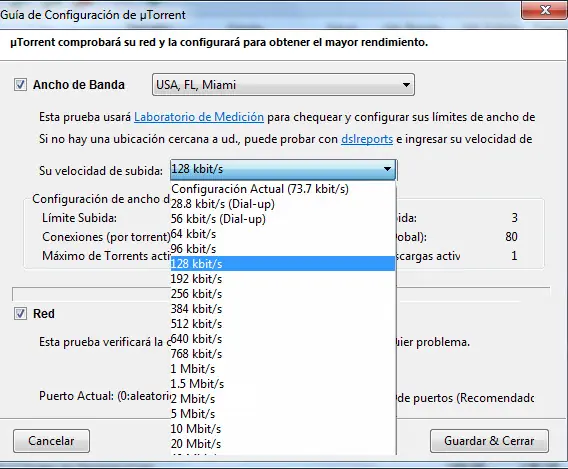The height and width of the screenshot is (469, 568).
Task: Pick 384 kbit/s upload speed
Action: [283, 309]
